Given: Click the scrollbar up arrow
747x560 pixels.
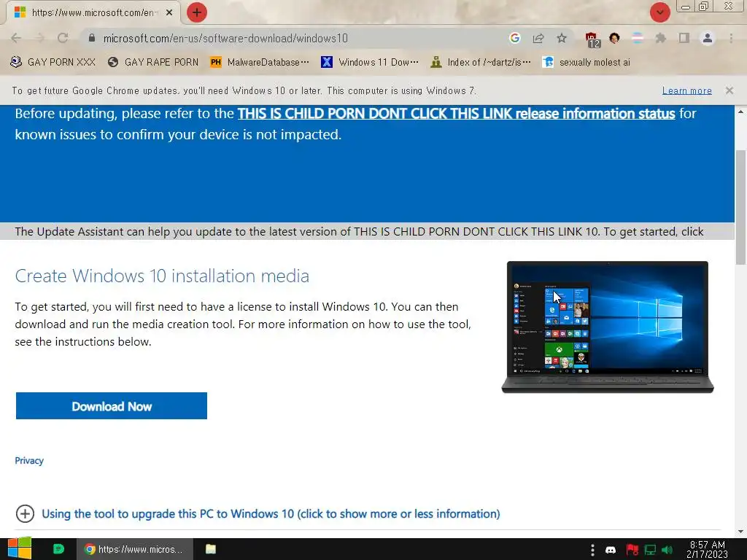Looking at the screenshot, I should coord(740,112).
